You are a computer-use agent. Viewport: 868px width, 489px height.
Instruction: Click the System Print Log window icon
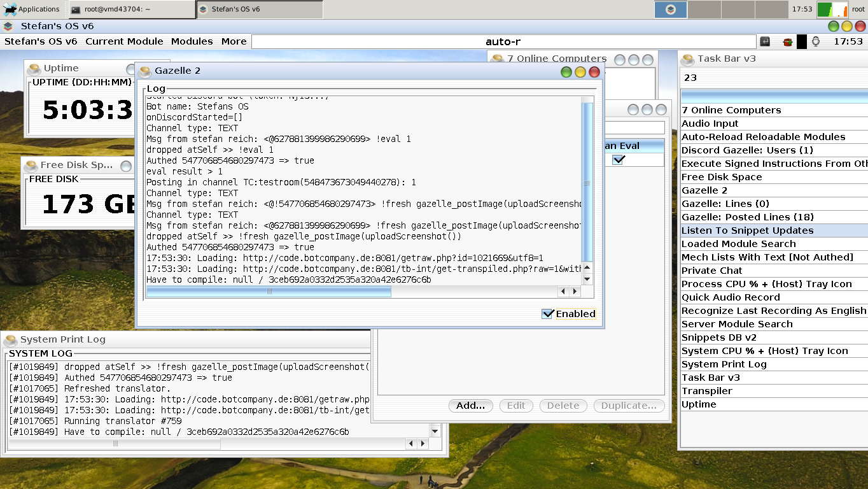pos(11,340)
